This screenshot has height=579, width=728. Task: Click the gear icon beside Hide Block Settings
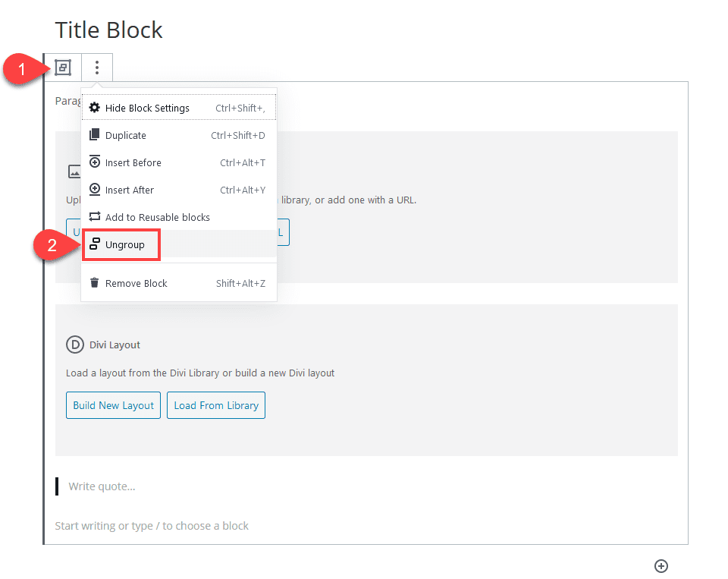coord(94,107)
